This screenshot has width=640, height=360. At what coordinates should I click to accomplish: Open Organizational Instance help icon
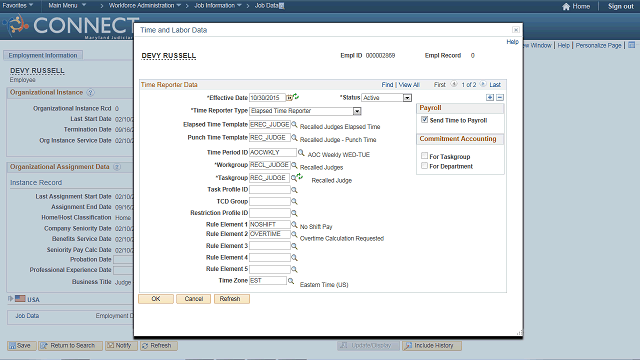click(x=91, y=93)
